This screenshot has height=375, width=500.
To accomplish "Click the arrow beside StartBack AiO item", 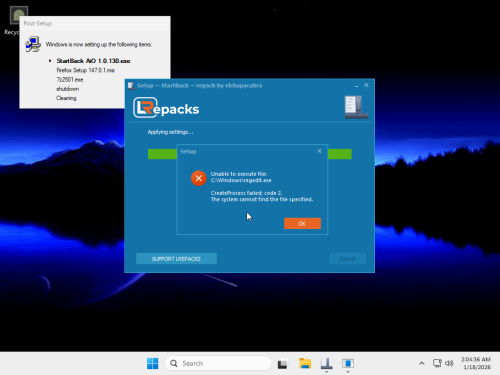I will (50, 61).
